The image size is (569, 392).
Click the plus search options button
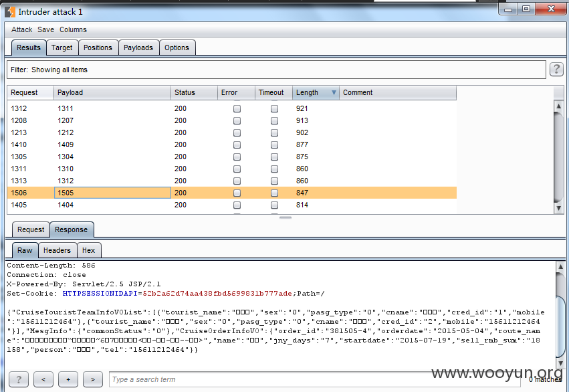pyautogui.click(x=68, y=380)
